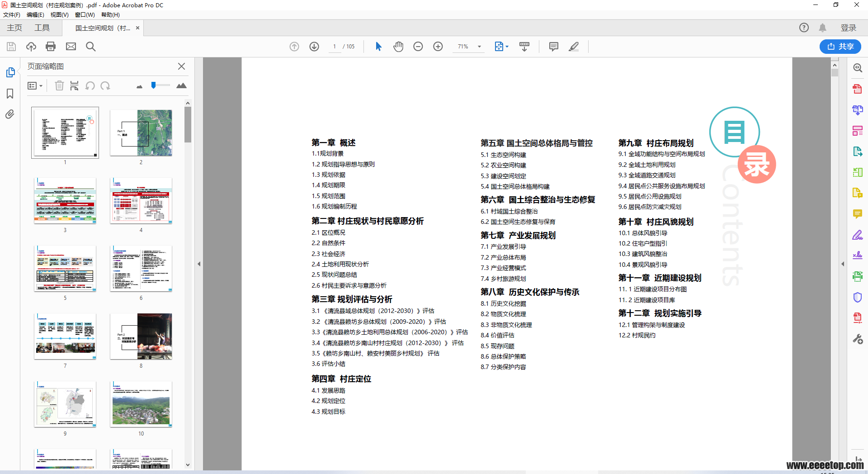Zoom in with plus button
The image size is (868, 474).
tap(438, 47)
